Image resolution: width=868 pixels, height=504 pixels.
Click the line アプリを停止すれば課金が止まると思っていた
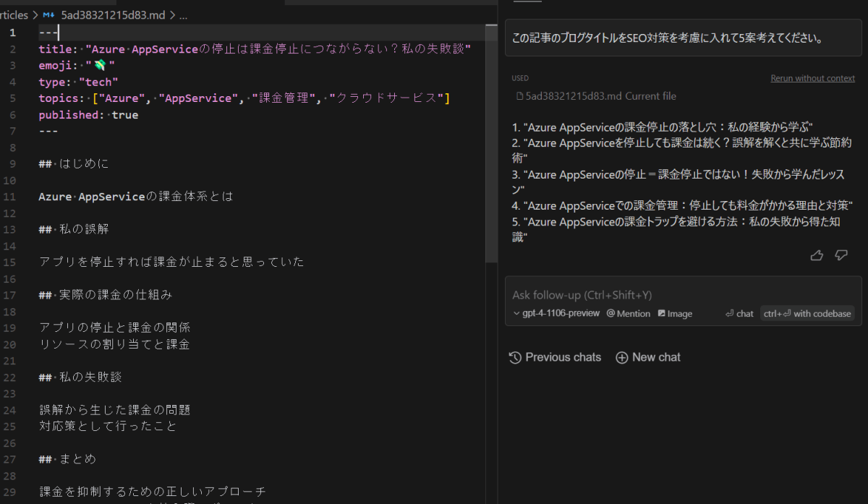(172, 262)
